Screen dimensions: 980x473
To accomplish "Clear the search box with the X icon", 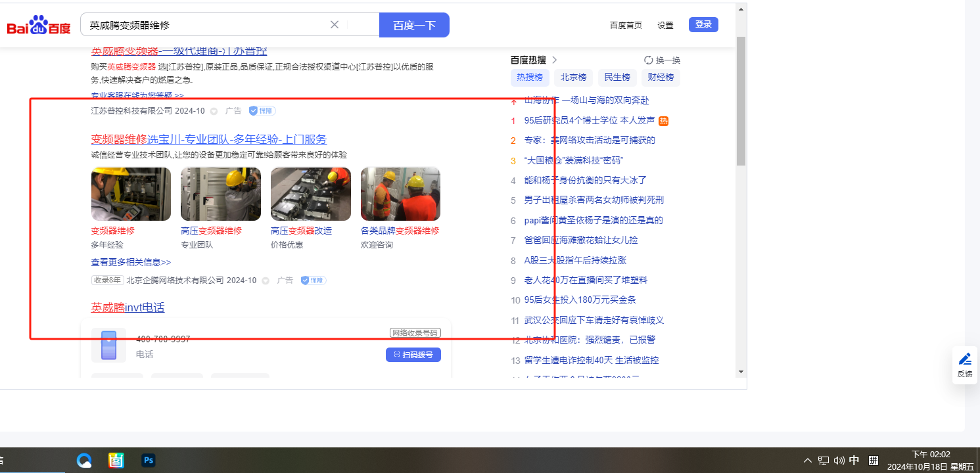I will pos(335,25).
